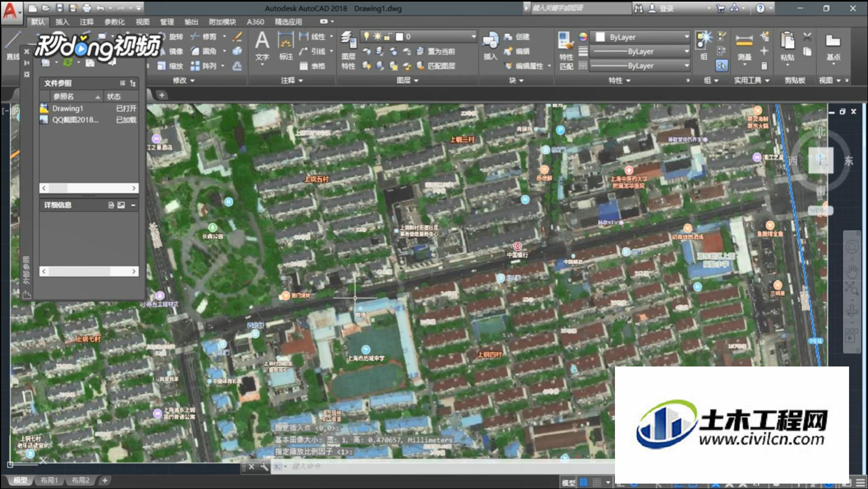
Task: Click the erase pencil-eraser icon
Action: 237,36
